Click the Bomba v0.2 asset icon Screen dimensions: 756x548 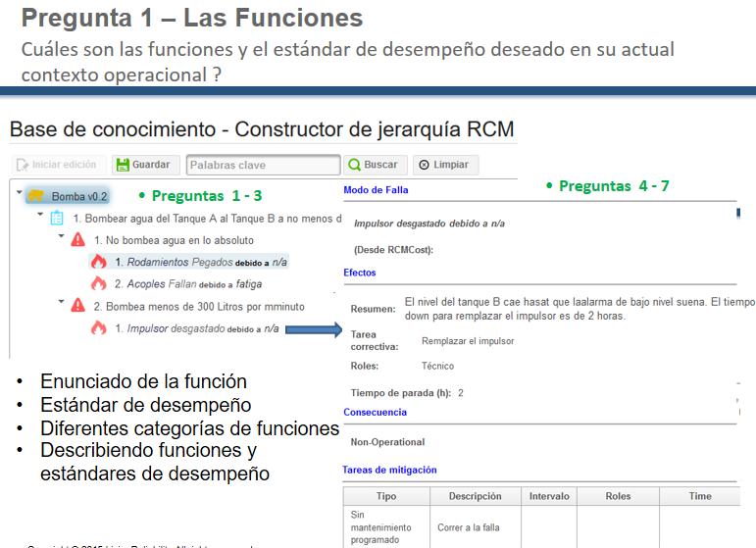[x=36, y=196]
